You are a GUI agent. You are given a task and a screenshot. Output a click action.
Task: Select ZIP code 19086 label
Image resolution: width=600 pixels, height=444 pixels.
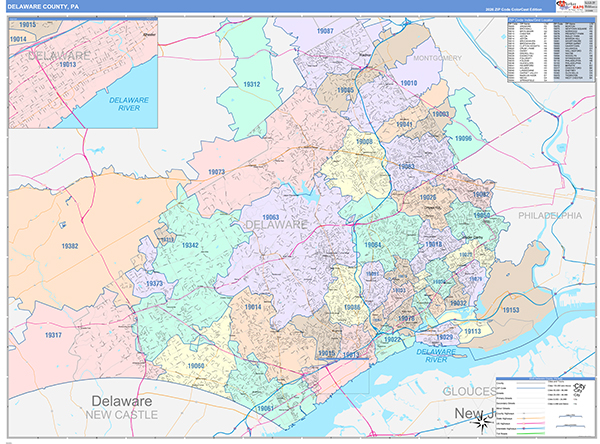352,307
